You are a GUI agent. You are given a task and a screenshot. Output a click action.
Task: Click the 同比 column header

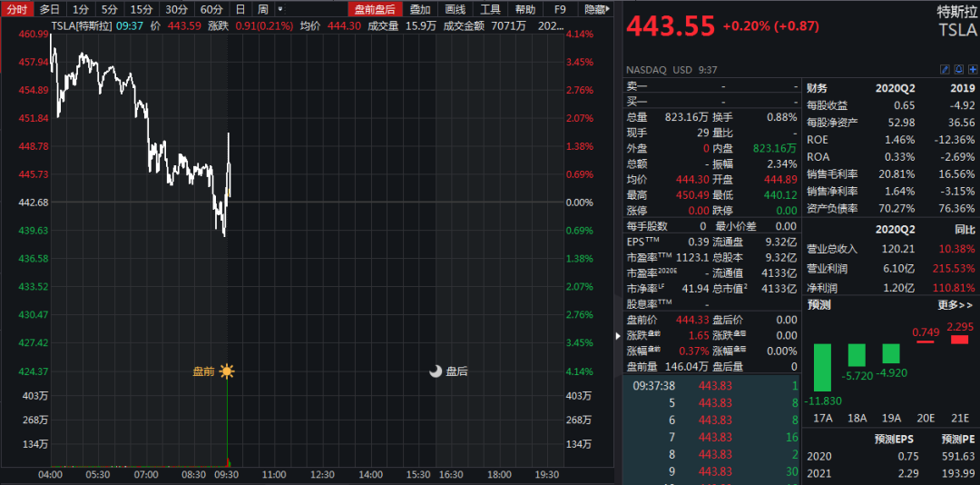pyautogui.click(x=965, y=230)
